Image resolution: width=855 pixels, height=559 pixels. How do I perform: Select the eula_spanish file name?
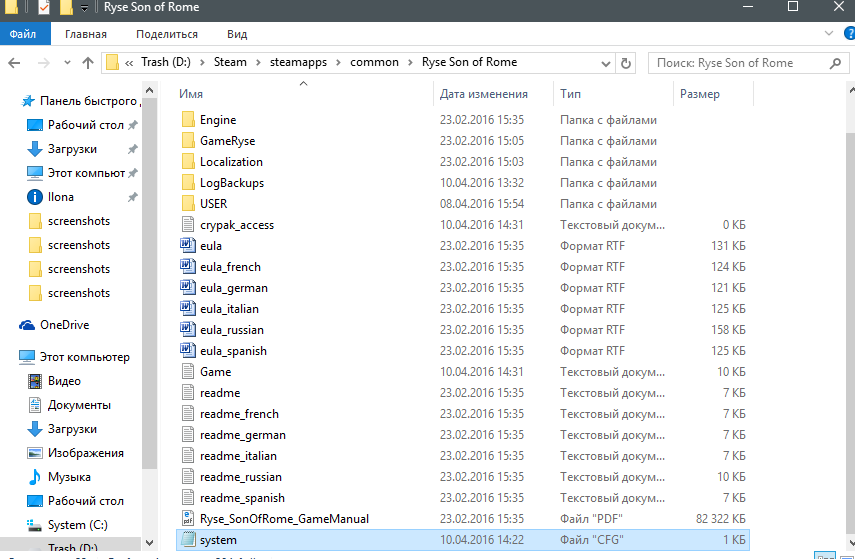click(233, 351)
